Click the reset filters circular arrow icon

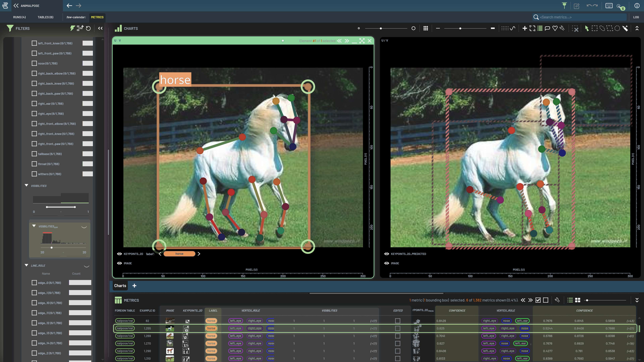[x=88, y=28]
